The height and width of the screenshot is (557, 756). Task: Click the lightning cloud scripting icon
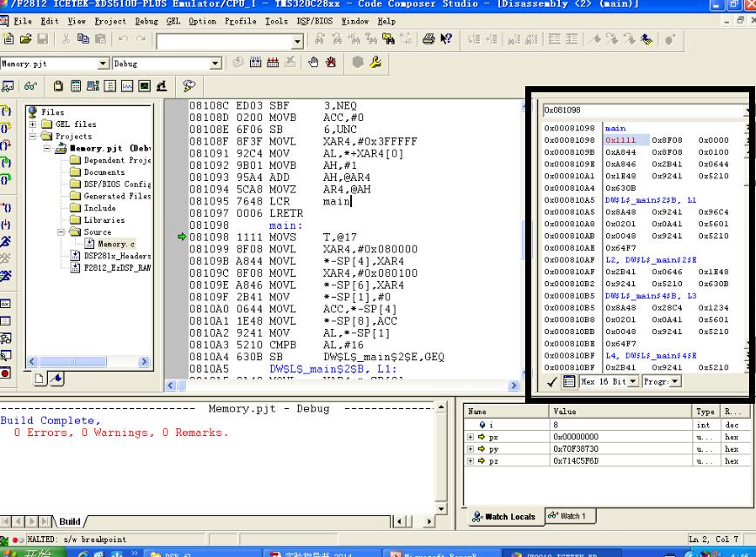click(x=188, y=86)
